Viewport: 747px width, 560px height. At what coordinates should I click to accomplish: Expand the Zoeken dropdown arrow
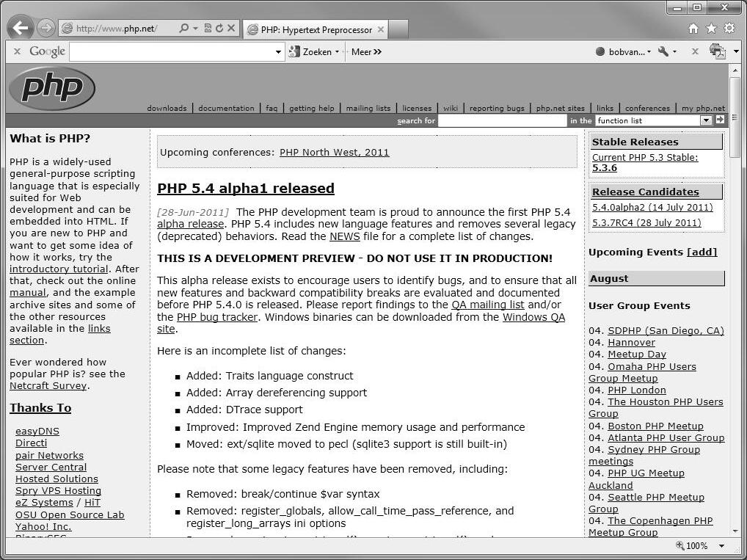[338, 51]
